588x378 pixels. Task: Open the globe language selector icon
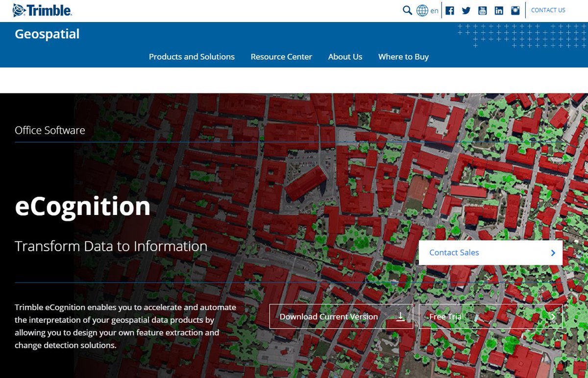point(421,10)
